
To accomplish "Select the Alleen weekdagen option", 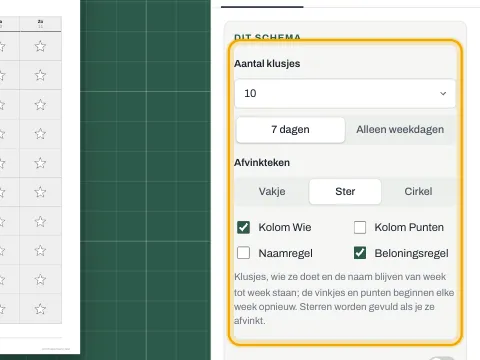I will 400,130.
